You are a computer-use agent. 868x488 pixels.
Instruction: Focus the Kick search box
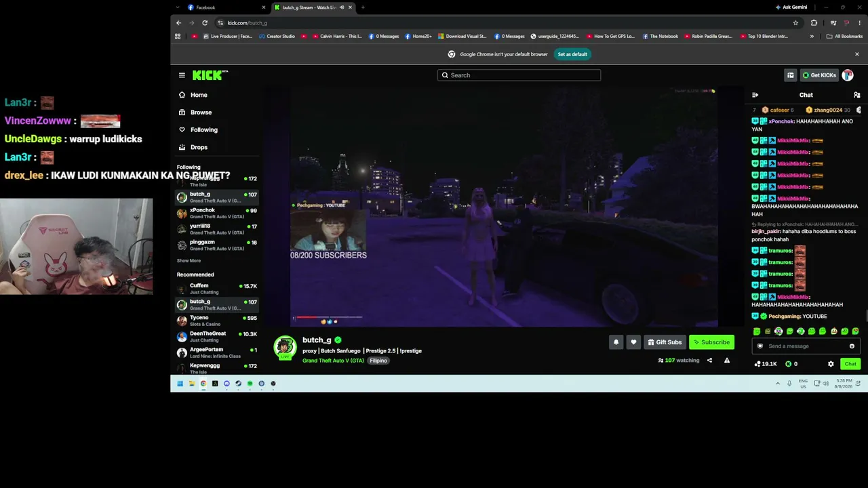click(x=519, y=75)
